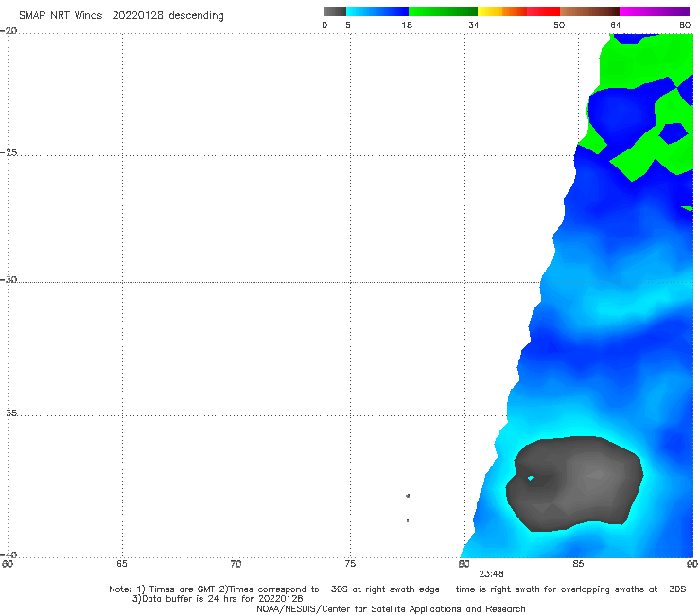Click the longitude label '75'
This screenshot has width=700, height=615.
[350, 564]
